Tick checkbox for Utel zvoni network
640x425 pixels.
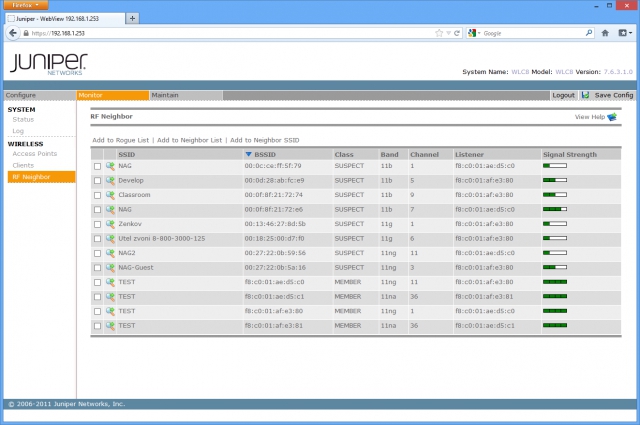97,239
